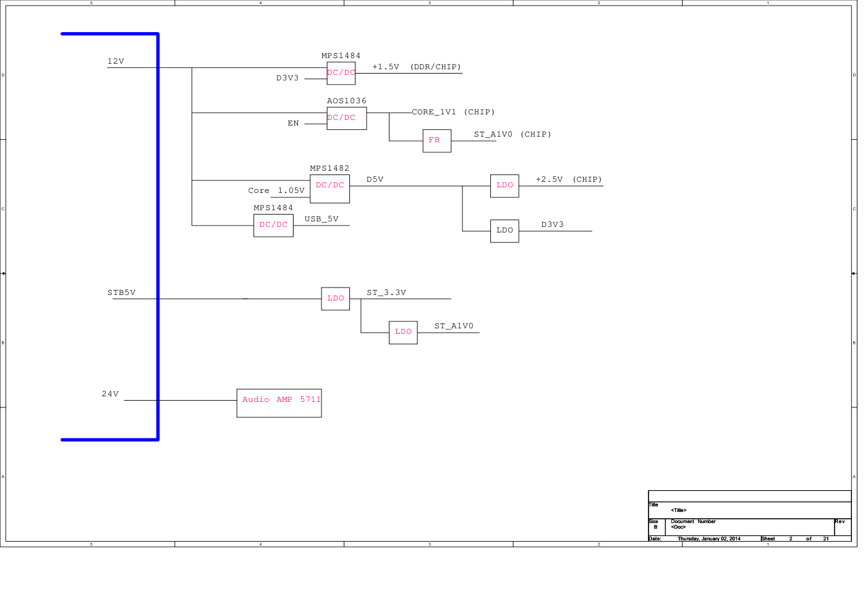Click the MPS1484 name above top DC/DC

click(341, 56)
